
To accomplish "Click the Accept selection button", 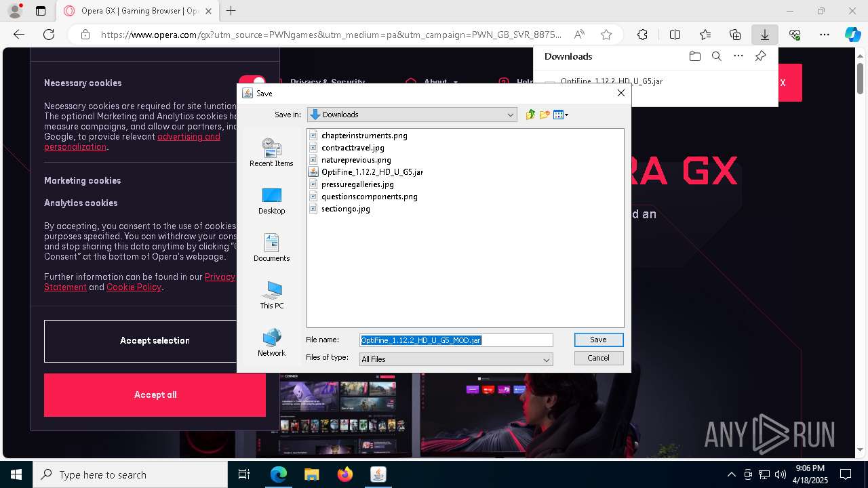I will 155,341.
